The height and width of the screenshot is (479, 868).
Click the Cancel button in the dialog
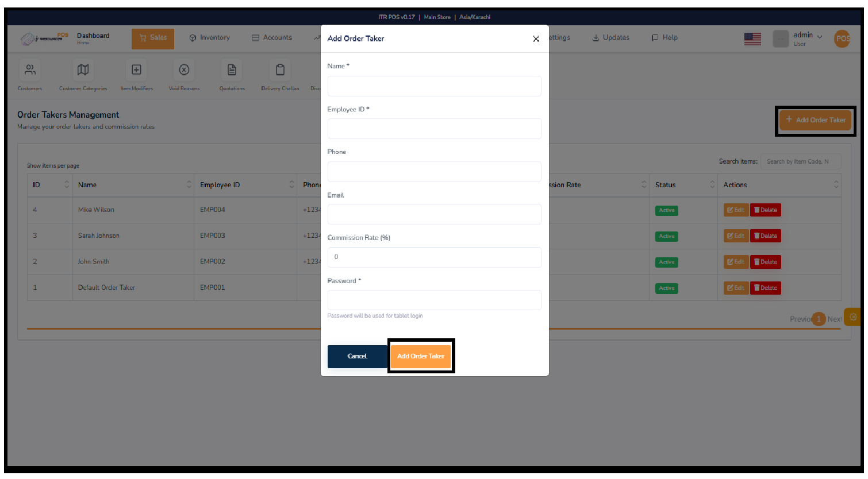click(x=357, y=356)
